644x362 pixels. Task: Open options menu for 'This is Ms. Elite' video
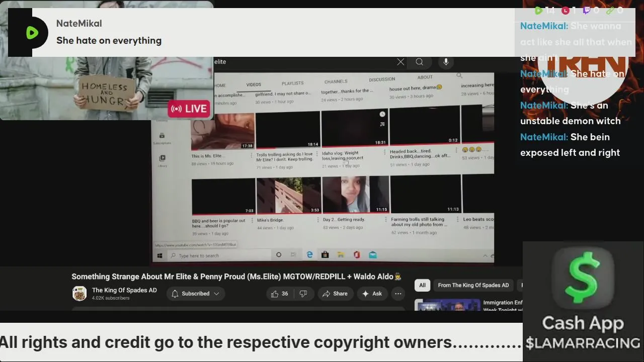pos(252,155)
